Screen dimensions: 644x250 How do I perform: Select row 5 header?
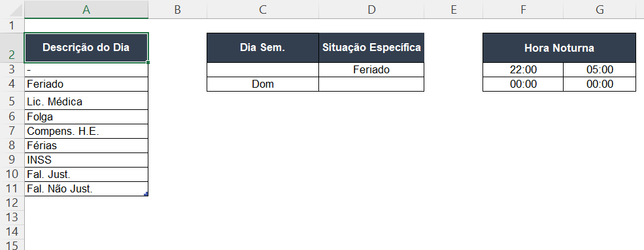point(12,101)
